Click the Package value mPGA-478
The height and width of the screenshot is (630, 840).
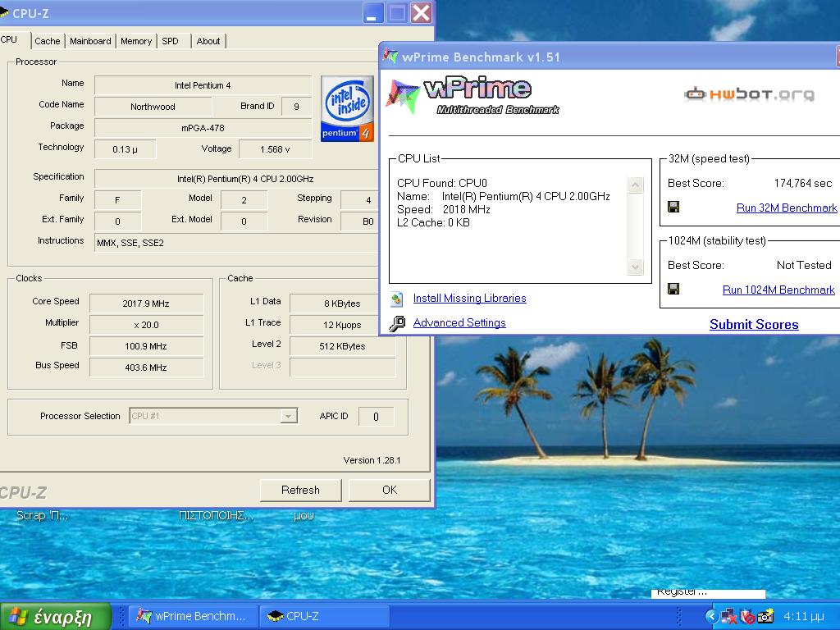point(203,128)
